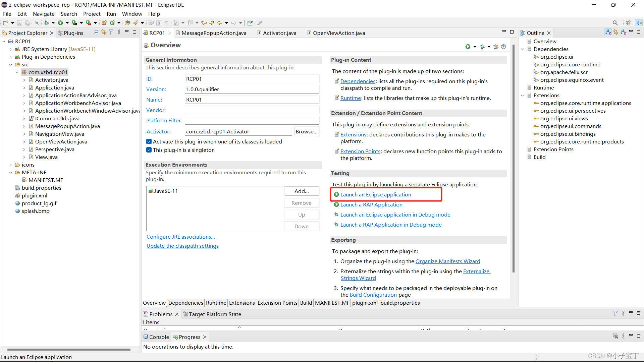Toggle 'Activate this plug-in when classes loaded' checkbox
The height and width of the screenshot is (362, 644).
(149, 141)
